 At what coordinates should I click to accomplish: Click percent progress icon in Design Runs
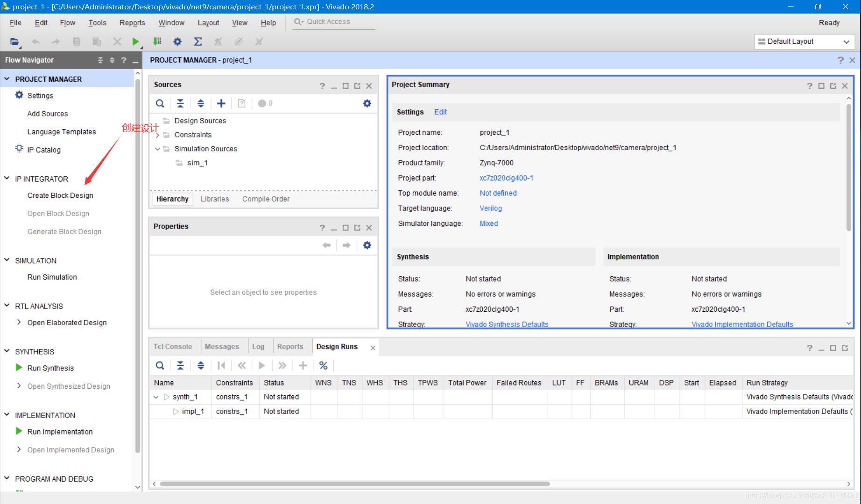pos(323,365)
